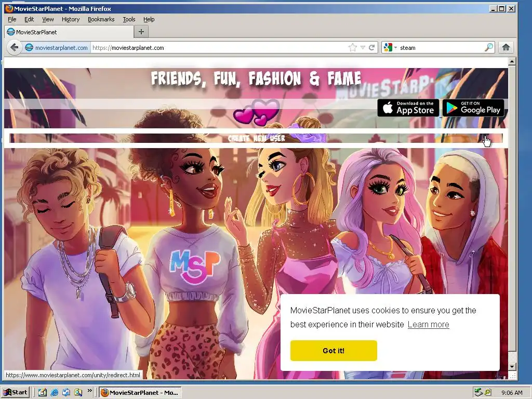Click the vertical scrollbar thumb

pyautogui.click(x=512, y=209)
